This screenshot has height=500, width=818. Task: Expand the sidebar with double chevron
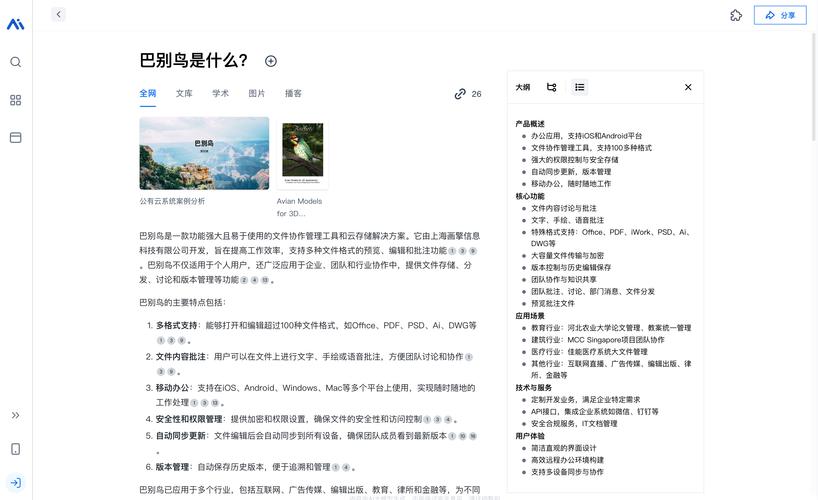[x=16, y=415]
